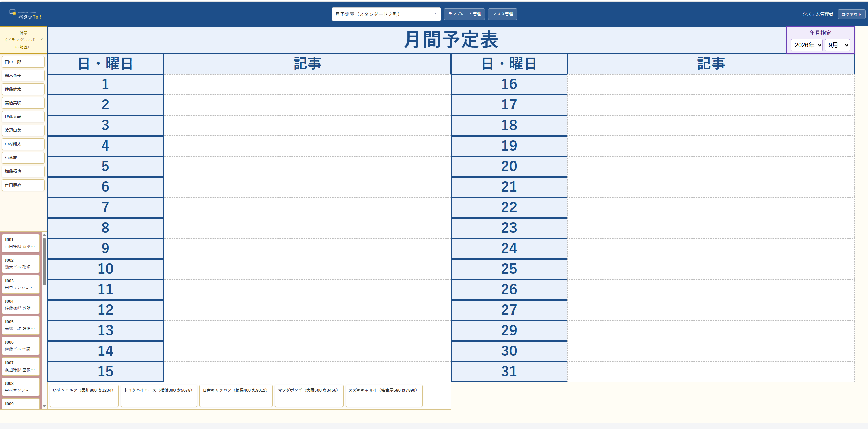
Task: Select the J005 高橋工場 job card
Action: pos(21,325)
